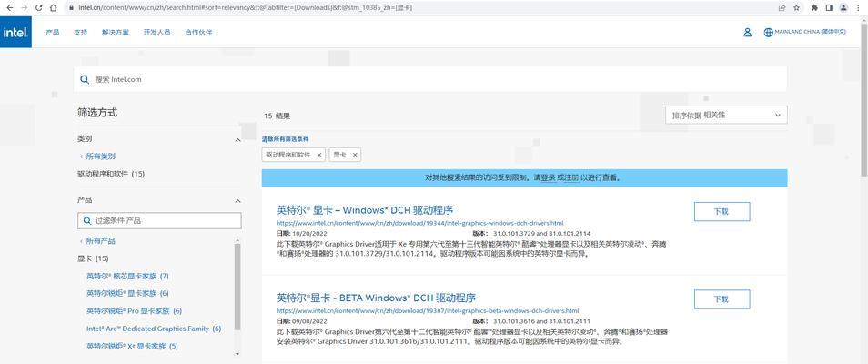
Task: Open the browser profile avatar
Action: point(843,8)
